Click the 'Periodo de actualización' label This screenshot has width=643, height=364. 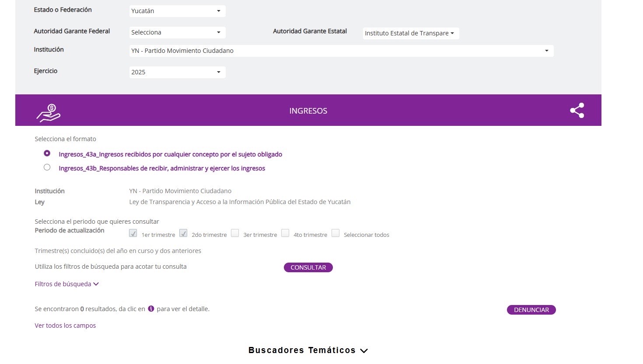[x=70, y=230]
